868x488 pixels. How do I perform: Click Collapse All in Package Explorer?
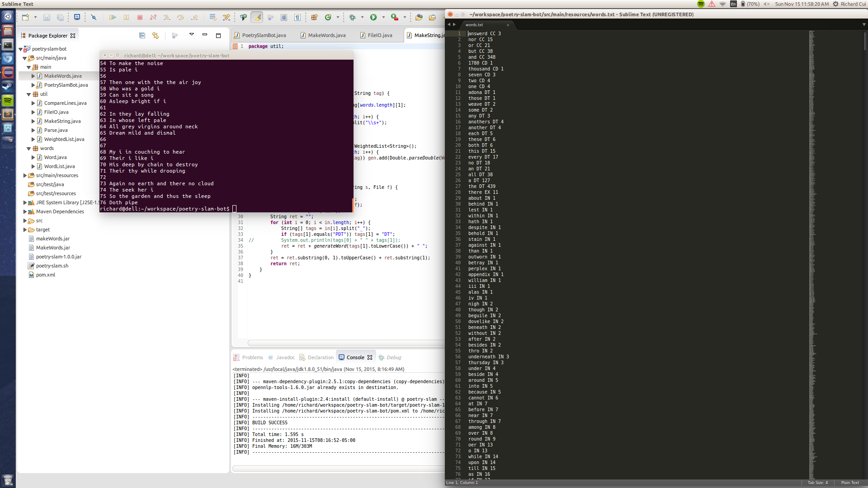pos(142,35)
